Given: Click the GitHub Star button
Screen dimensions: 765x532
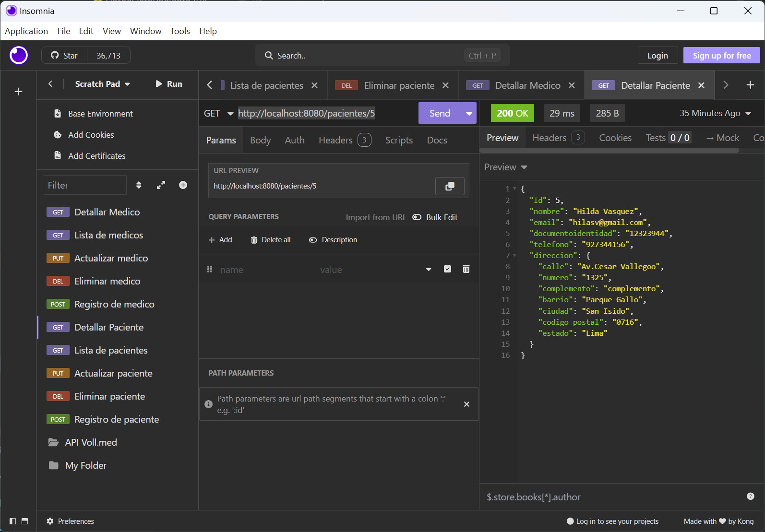Looking at the screenshot, I should click(64, 56).
